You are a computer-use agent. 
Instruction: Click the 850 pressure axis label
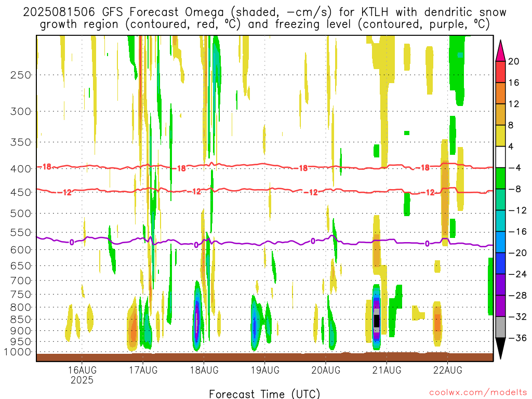click(21, 320)
